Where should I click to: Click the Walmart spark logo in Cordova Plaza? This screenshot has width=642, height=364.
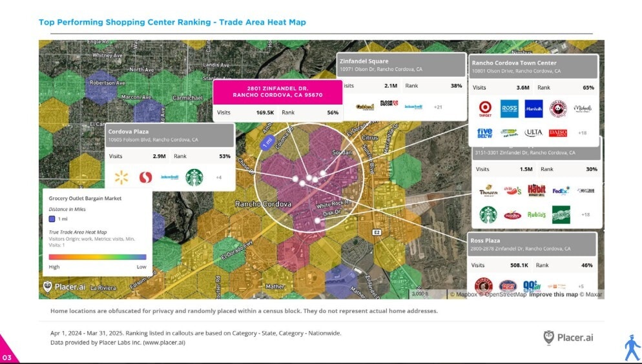(121, 177)
